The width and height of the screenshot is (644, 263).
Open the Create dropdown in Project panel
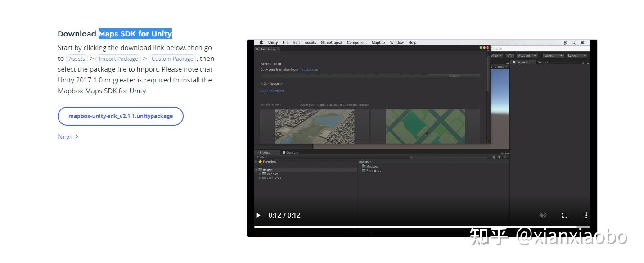[261, 157]
